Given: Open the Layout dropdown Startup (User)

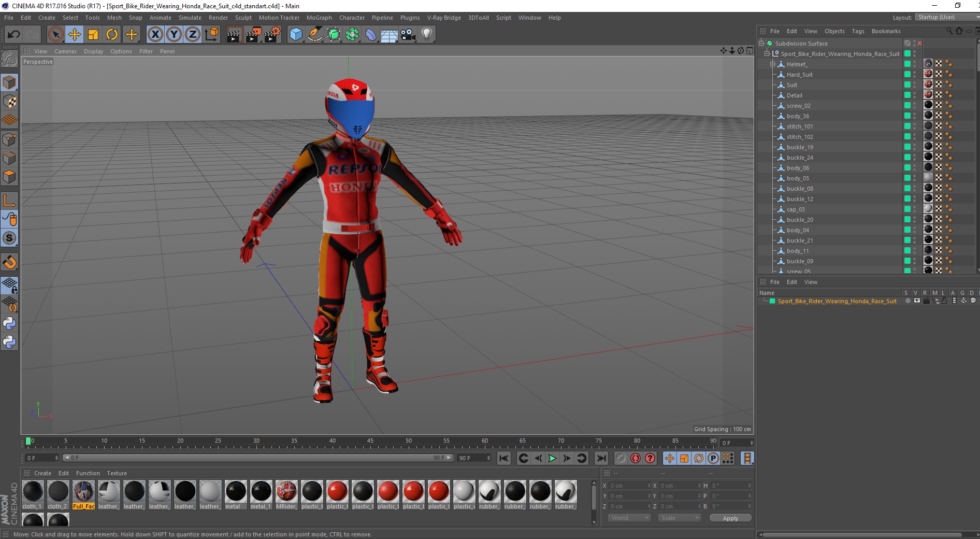Looking at the screenshot, I should [x=946, y=17].
